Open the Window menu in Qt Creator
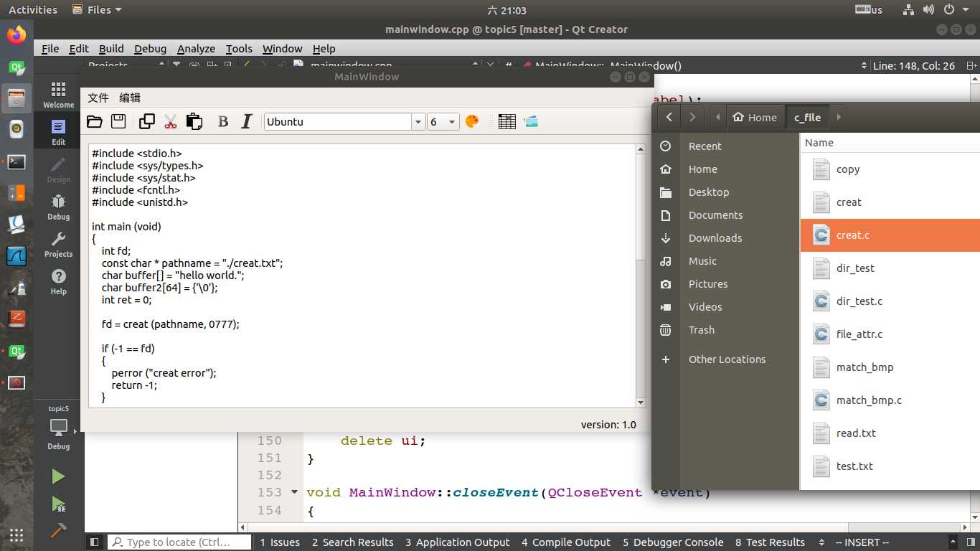The width and height of the screenshot is (980, 551). pyautogui.click(x=282, y=49)
